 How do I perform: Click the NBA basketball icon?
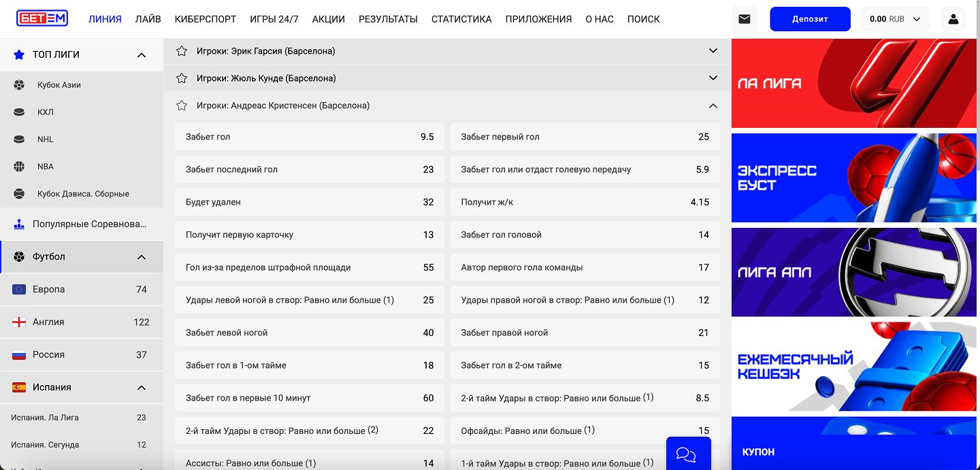click(19, 167)
